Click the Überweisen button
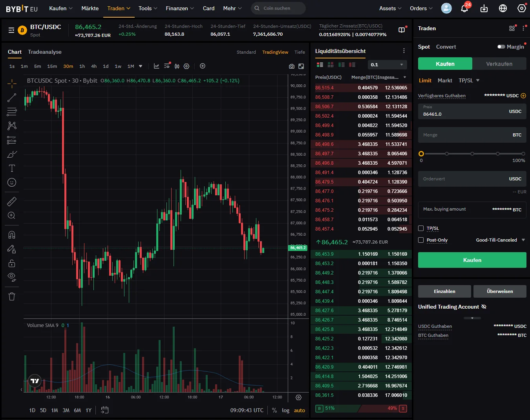Viewport: 530px width, 420px height. point(500,291)
